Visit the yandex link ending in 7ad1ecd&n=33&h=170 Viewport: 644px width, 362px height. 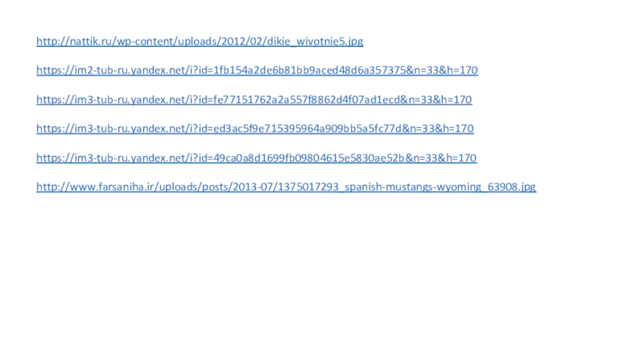254,100
